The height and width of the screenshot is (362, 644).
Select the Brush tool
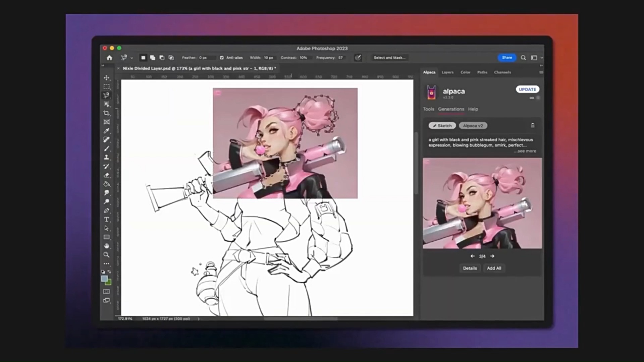(107, 148)
